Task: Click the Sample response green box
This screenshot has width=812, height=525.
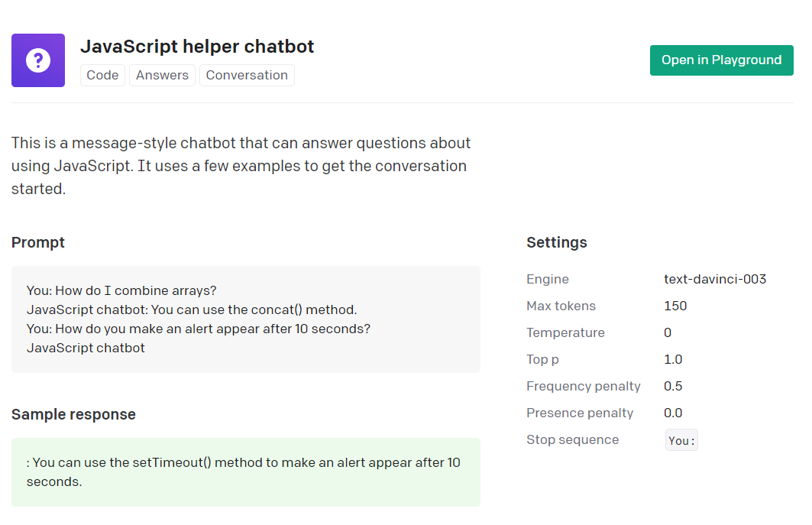Action: [245, 472]
